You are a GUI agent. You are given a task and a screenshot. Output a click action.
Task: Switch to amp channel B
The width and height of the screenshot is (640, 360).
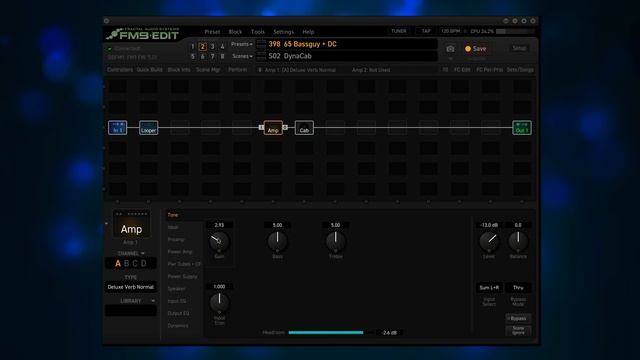click(127, 264)
